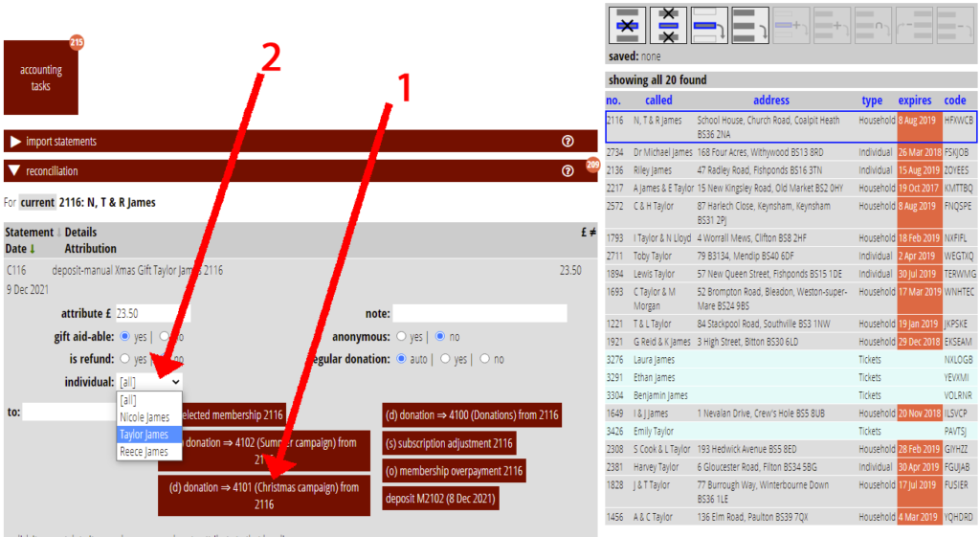Sort list by 'code' column
The height and width of the screenshot is (537, 980).
coord(955,100)
